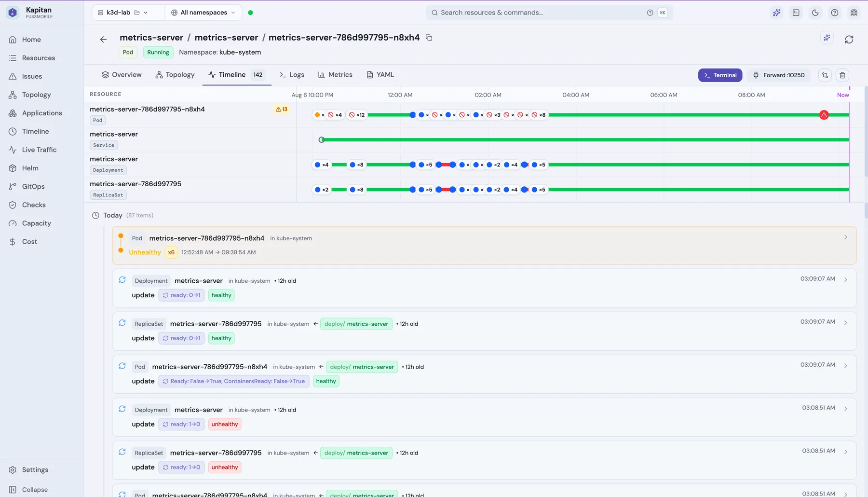Open the AI assistant sparkle in header

pos(776,13)
